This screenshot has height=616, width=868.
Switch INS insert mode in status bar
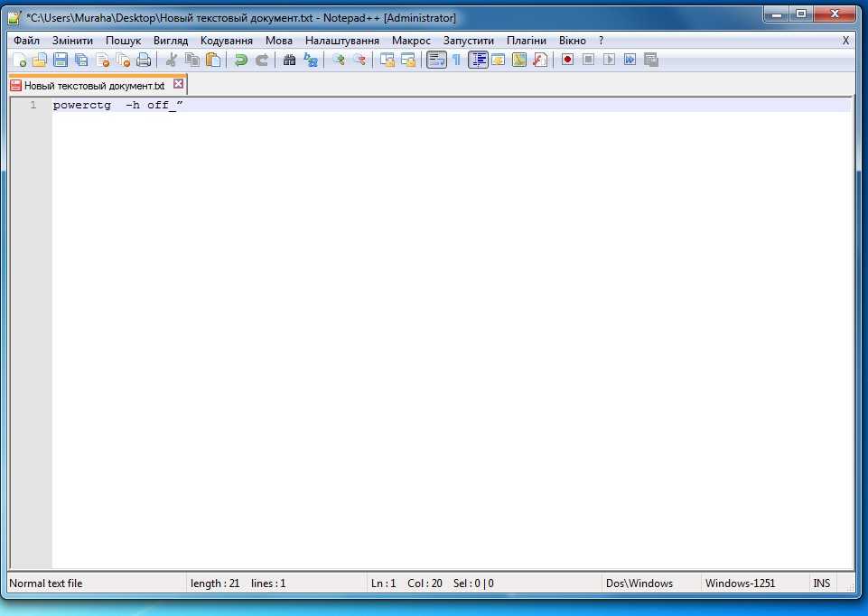pyautogui.click(x=821, y=583)
